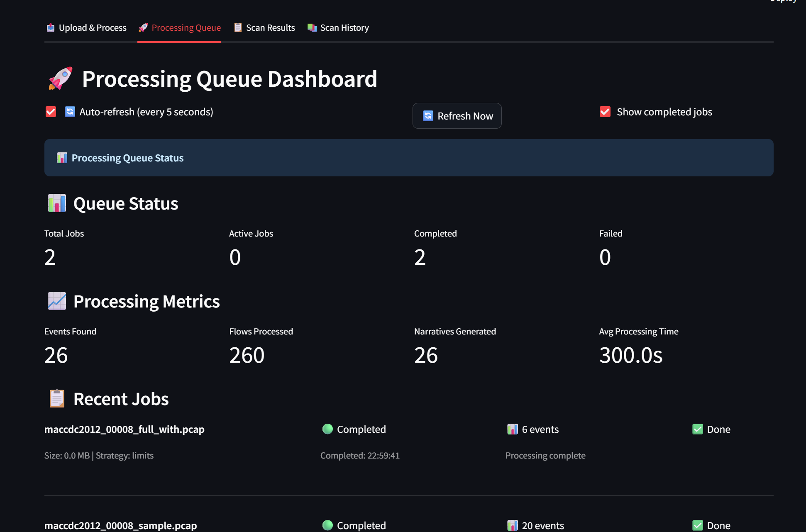Disable the Auto-refresh checkbox
Viewport: 806px width, 532px height.
[x=51, y=112]
